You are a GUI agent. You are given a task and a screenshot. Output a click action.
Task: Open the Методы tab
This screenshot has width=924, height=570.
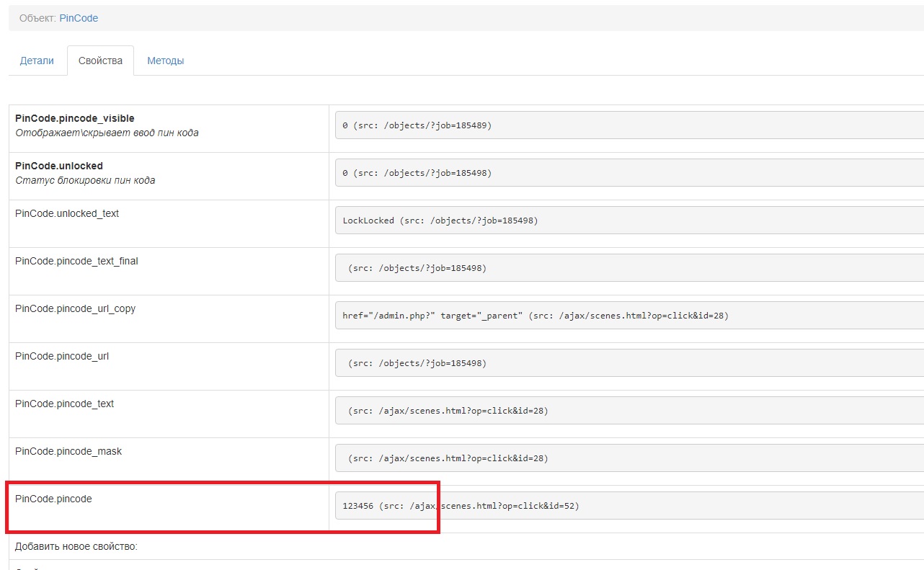165,61
